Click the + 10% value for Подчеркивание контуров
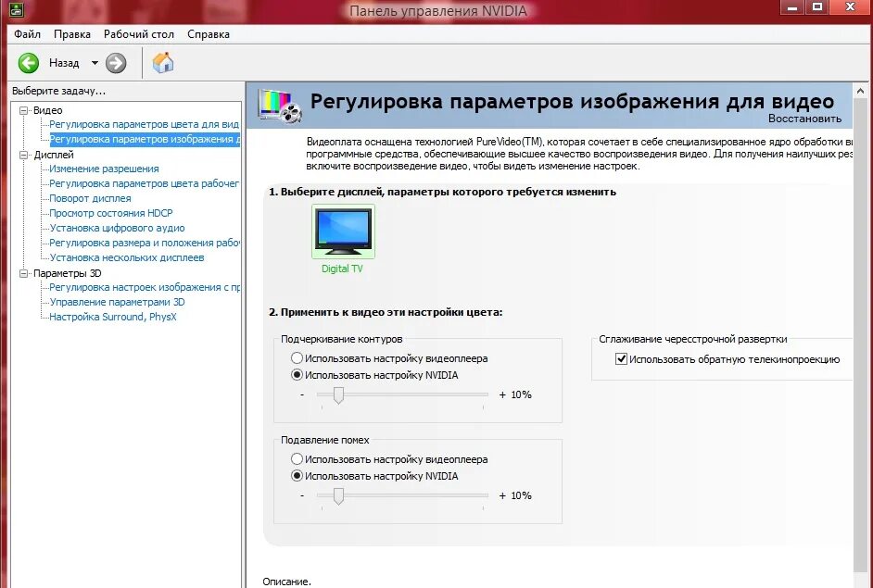The image size is (873, 588). tap(515, 394)
